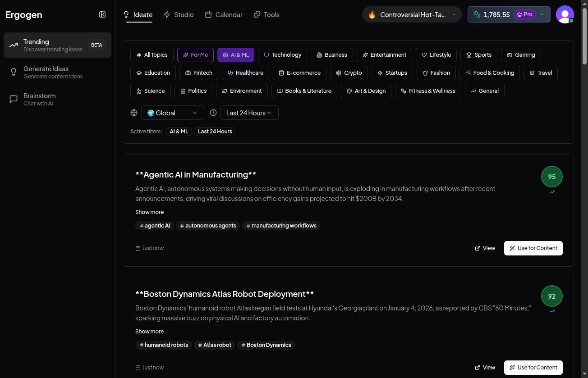Toggle the For Me filter off
588x378 pixels.
click(195, 55)
